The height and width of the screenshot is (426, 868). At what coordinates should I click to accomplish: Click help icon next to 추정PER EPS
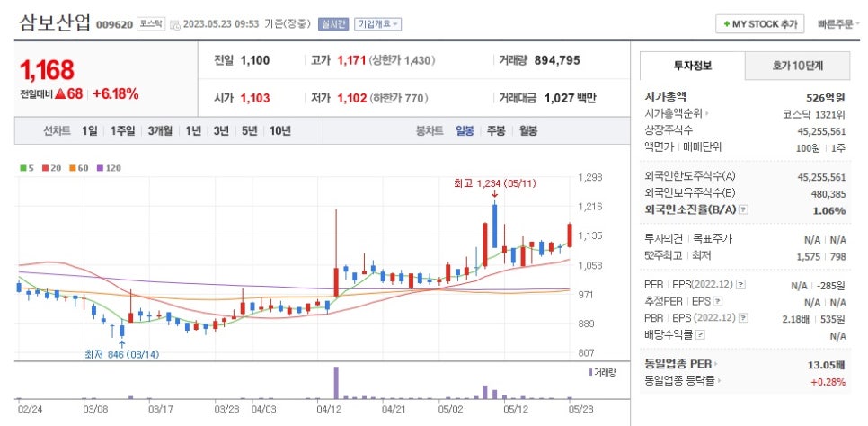click(718, 302)
